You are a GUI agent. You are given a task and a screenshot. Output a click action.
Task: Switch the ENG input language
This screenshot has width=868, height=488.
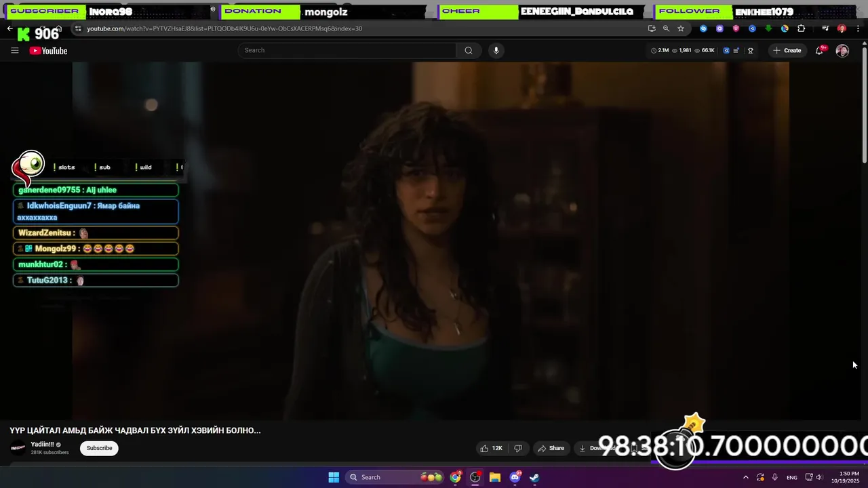tap(792, 478)
